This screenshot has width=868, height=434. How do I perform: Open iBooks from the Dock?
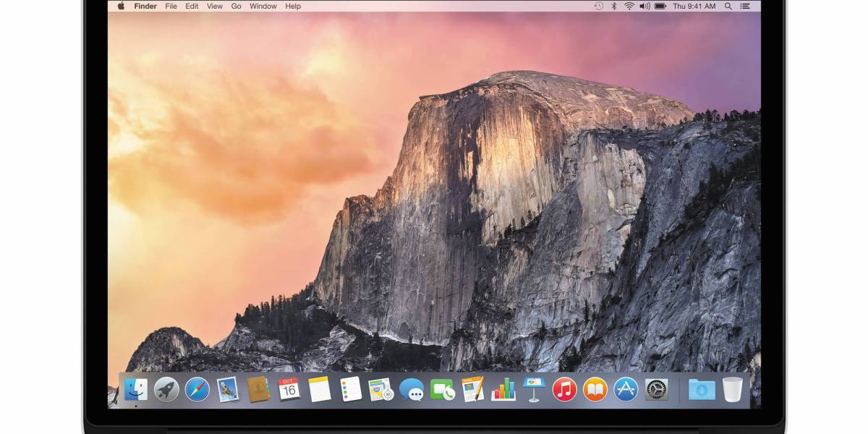tap(595, 389)
